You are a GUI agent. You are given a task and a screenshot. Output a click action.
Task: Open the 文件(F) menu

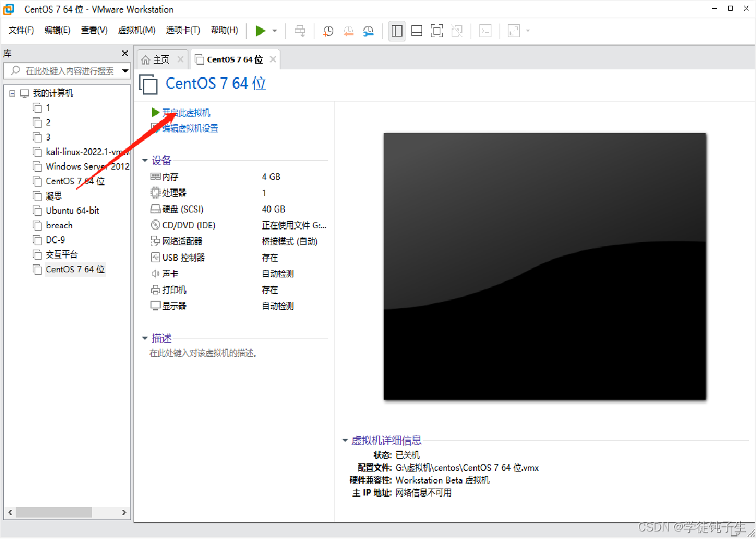[21, 30]
